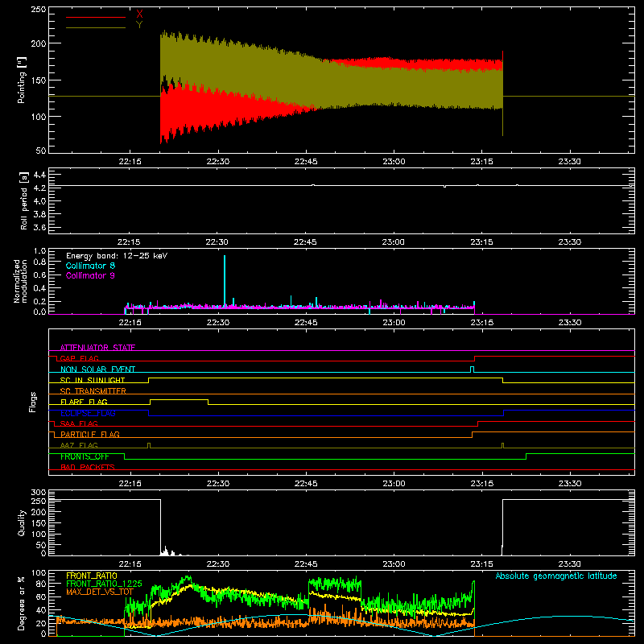Click the green FRONT_RATIO_1225 legend text
This screenshot has width=644, height=644.
coord(104,584)
